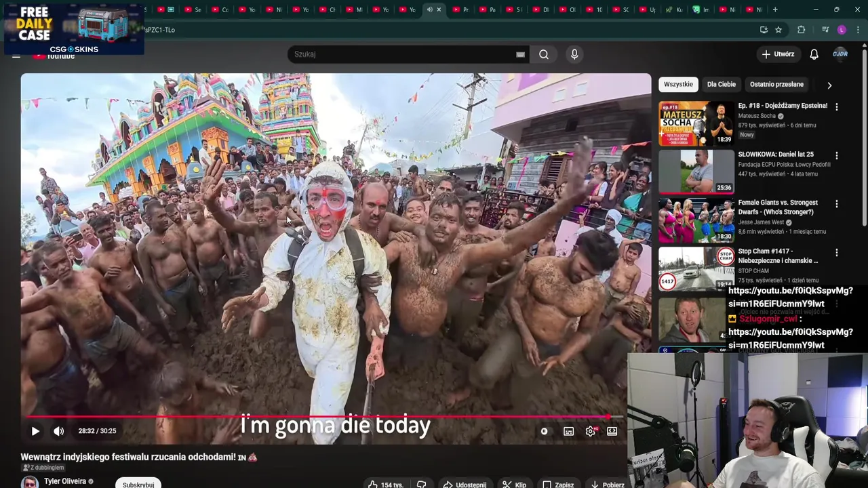
Task: Save the video with Zapisz
Action: (x=559, y=485)
